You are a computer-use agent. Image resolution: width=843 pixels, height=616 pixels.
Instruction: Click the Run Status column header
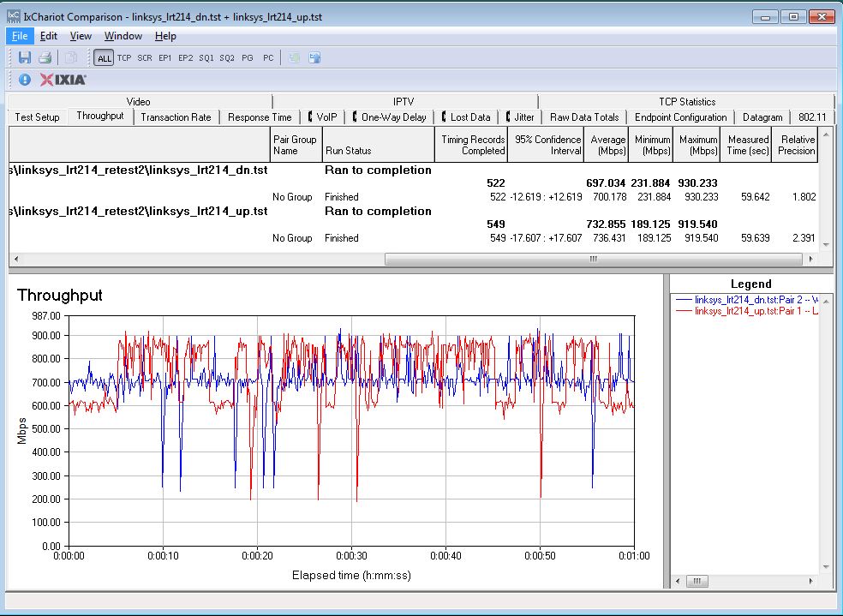378,145
